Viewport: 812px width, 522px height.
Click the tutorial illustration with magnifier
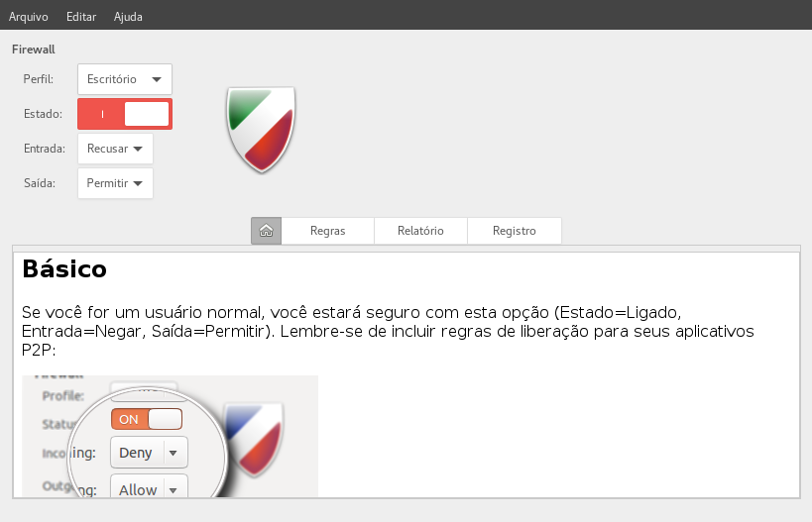tap(170, 436)
